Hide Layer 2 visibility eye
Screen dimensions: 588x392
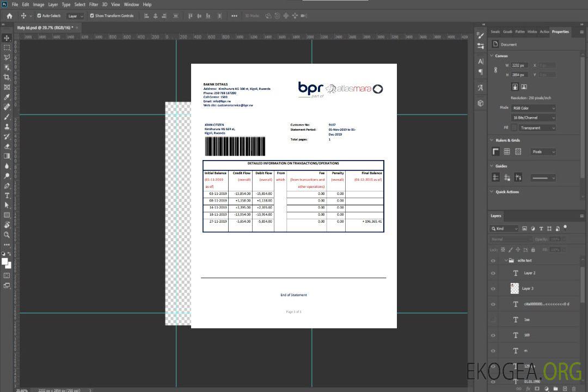point(493,273)
